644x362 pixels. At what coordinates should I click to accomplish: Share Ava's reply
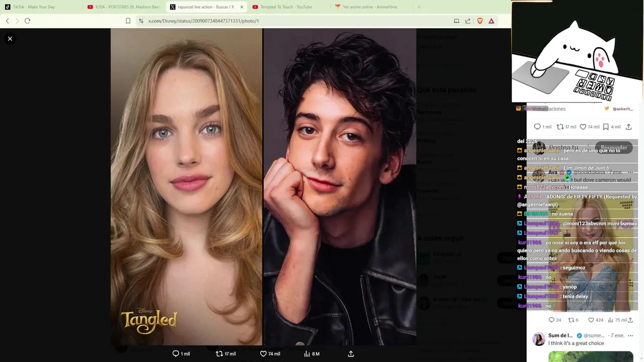coord(630,320)
